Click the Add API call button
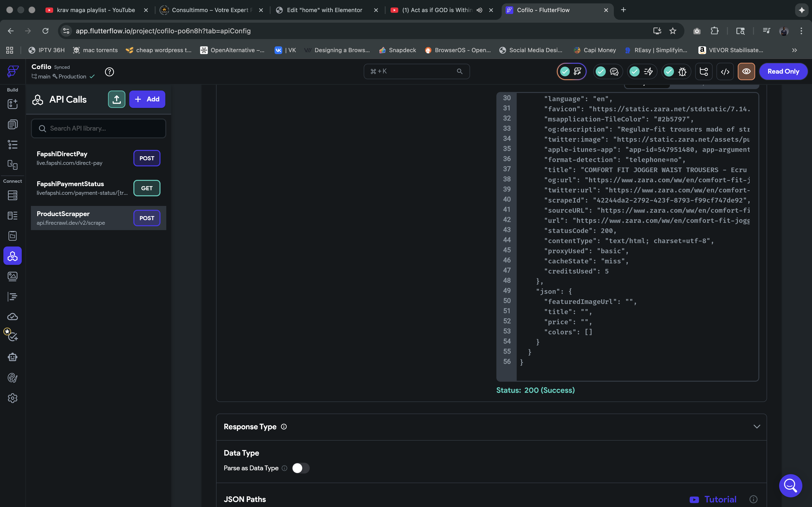Image resolution: width=812 pixels, height=507 pixels. 147,99
